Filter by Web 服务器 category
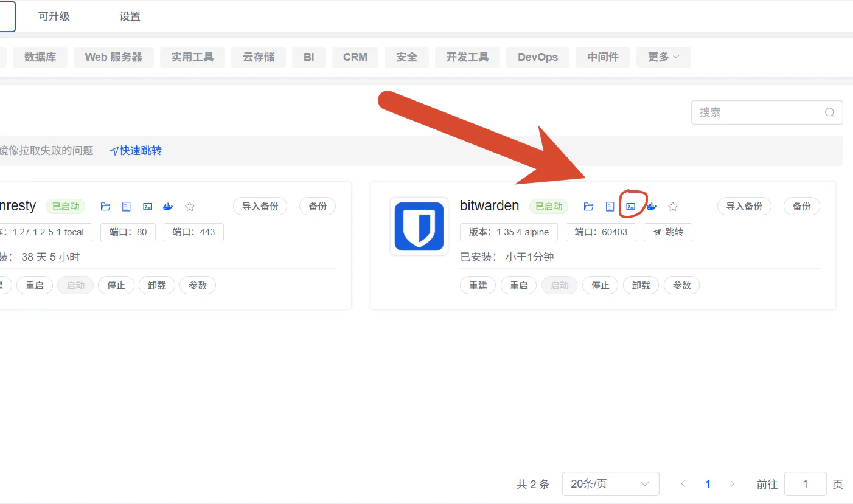The height and width of the screenshot is (504, 853). click(x=114, y=57)
